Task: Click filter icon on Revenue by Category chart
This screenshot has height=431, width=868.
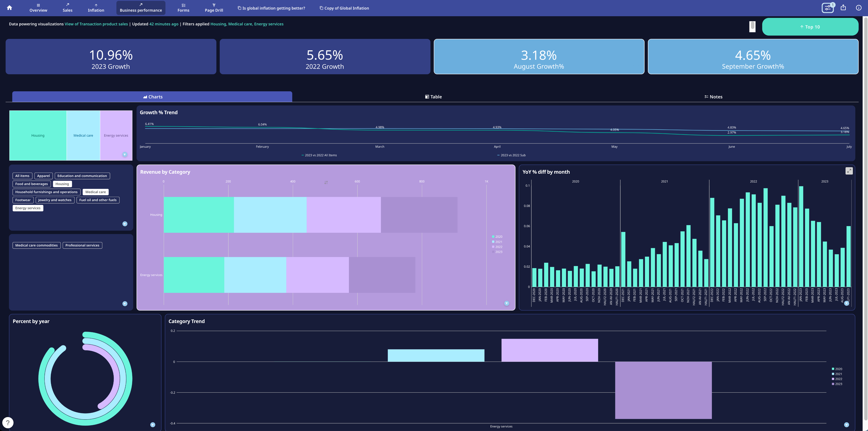Action: 507,303
